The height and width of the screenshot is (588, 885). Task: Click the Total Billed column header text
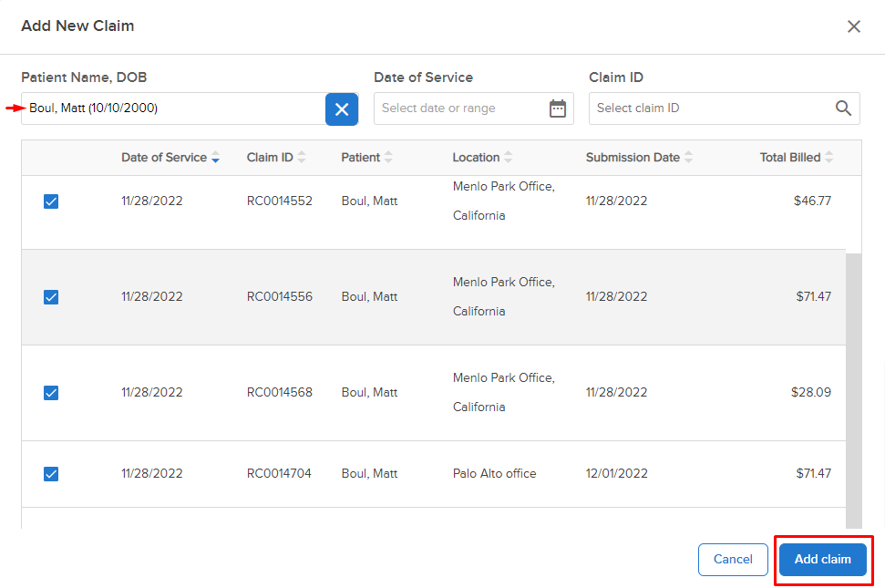(x=790, y=158)
